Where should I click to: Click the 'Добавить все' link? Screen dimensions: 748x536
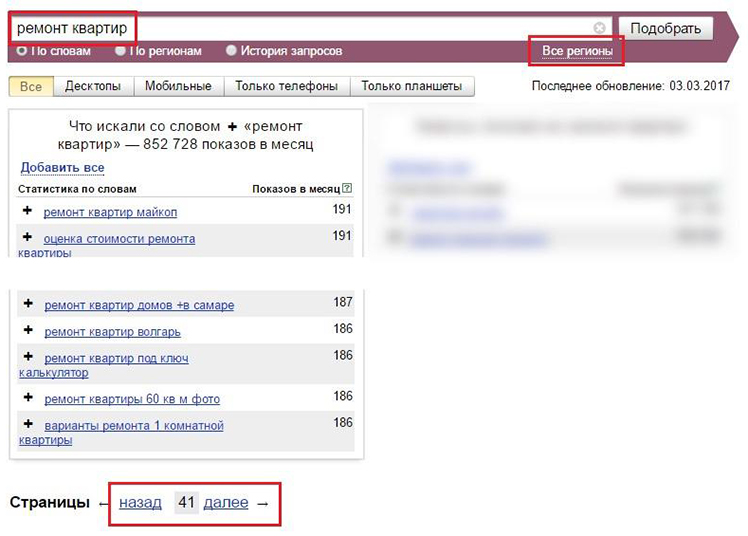(62, 167)
